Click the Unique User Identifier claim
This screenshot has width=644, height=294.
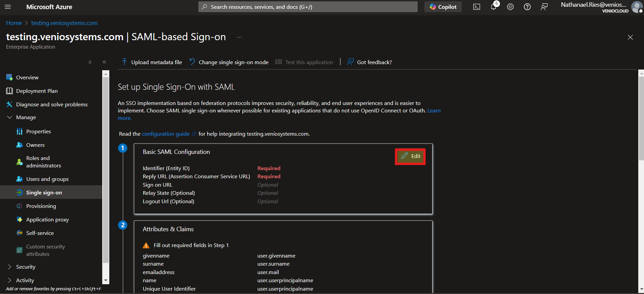(x=169, y=289)
